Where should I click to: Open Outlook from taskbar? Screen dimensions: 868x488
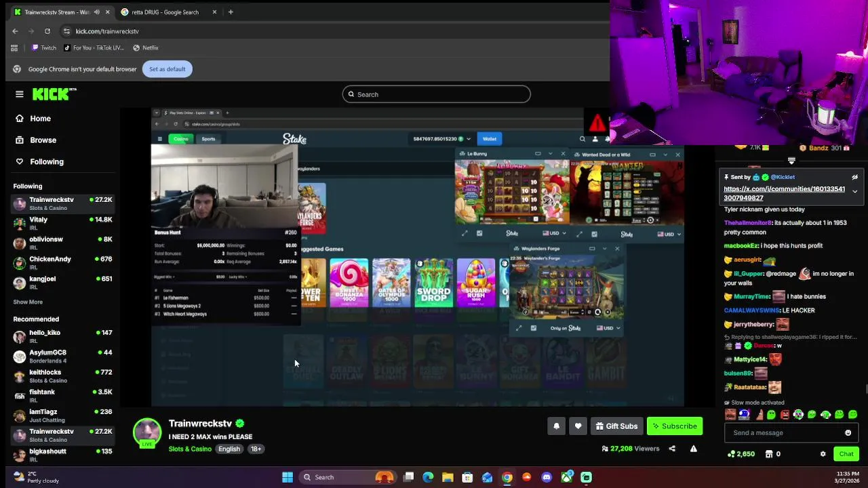click(x=487, y=477)
